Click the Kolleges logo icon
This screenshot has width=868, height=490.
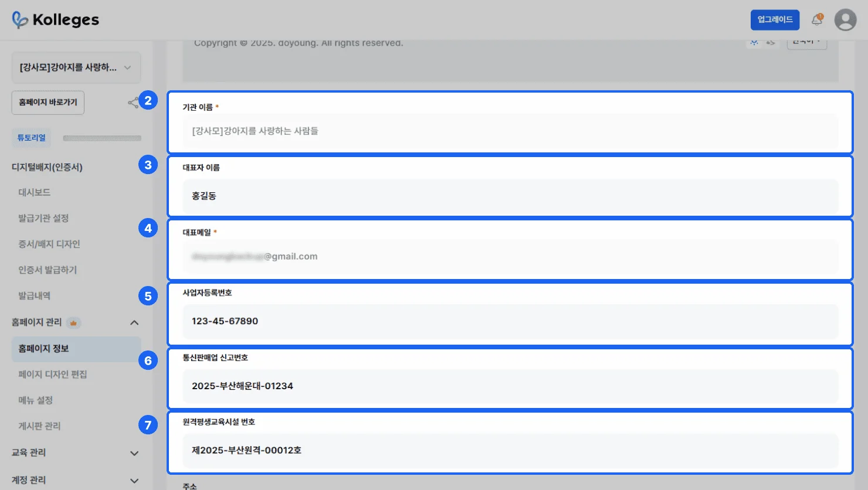tap(20, 20)
